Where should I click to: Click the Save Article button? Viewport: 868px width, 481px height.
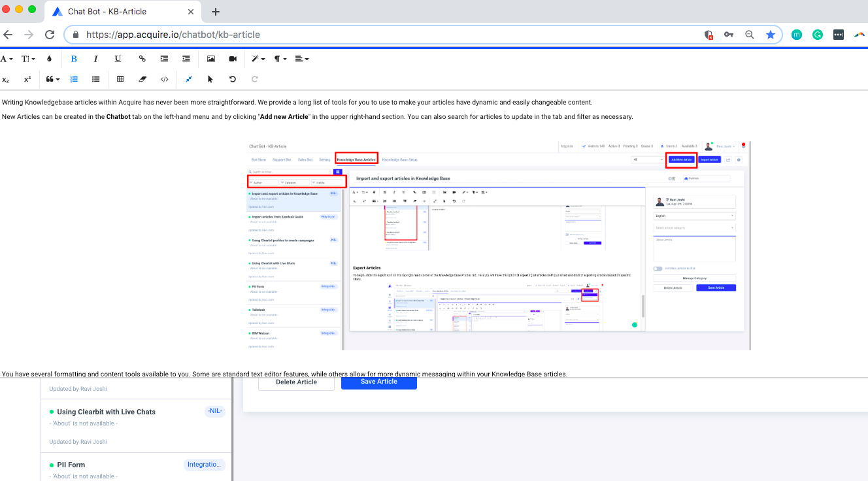point(379,383)
